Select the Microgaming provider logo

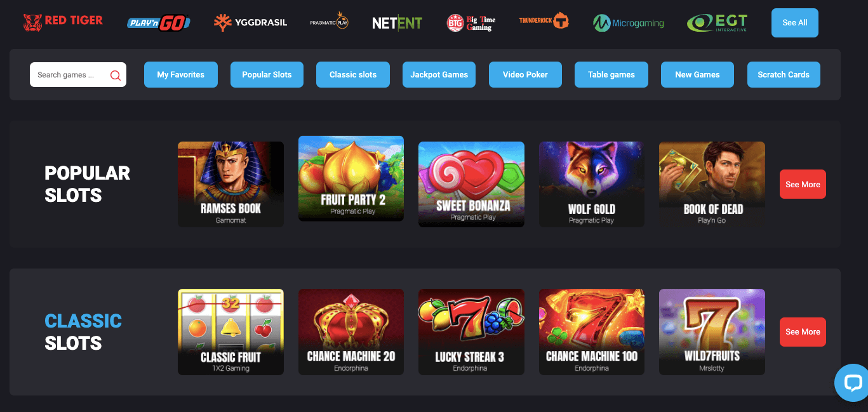click(628, 23)
